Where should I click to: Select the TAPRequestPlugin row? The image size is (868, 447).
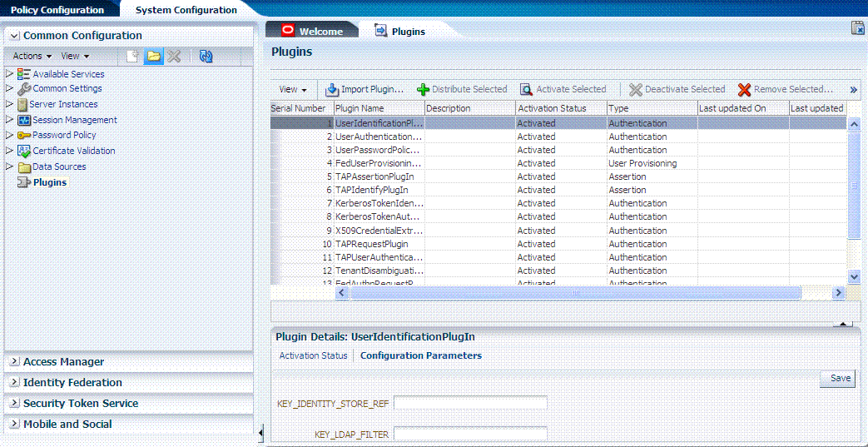pyautogui.click(x=558, y=244)
